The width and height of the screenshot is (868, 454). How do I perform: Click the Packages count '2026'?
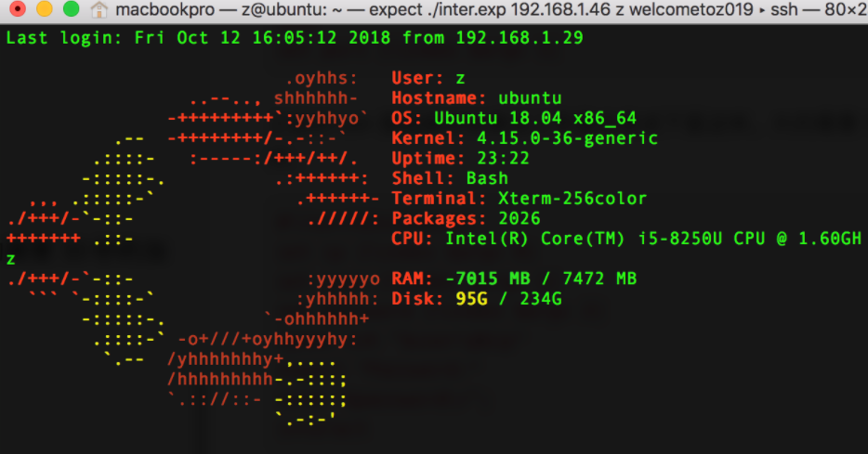[x=519, y=218]
